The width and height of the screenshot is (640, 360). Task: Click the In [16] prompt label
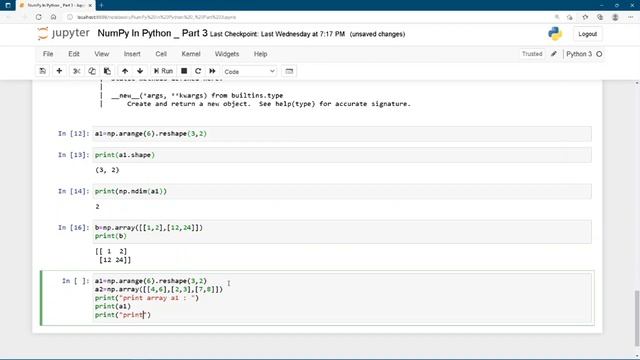(x=73, y=227)
